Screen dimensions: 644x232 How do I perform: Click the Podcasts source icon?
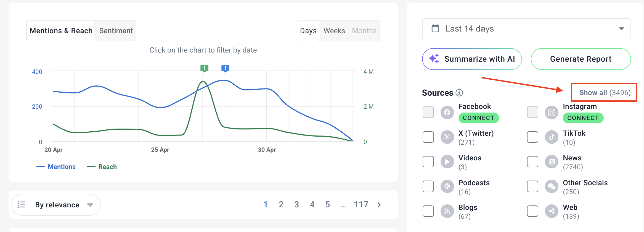[447, 186]
